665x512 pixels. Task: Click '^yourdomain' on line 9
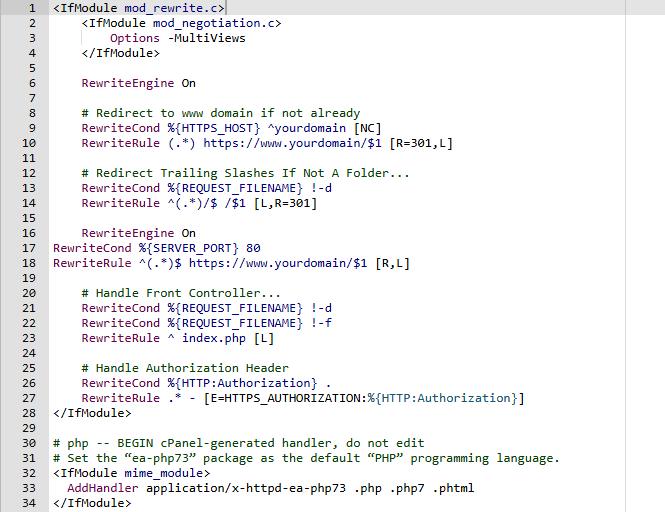pos(307,128)
